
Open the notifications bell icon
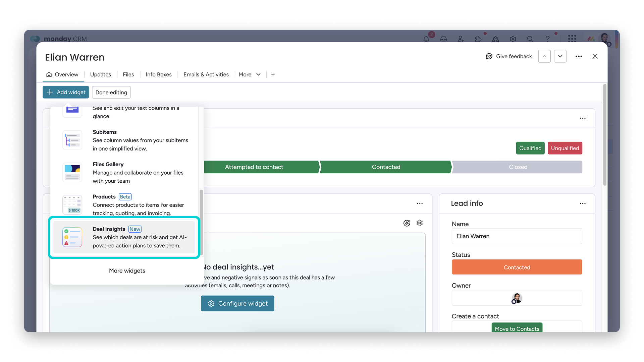point(426,39)
